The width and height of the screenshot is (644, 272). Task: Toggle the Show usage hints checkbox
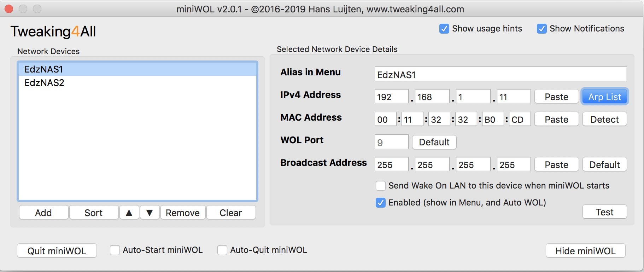click(x=444, y=29)
